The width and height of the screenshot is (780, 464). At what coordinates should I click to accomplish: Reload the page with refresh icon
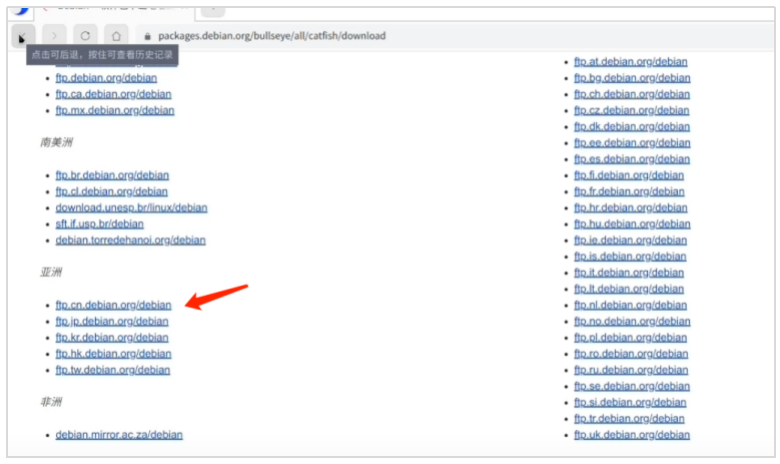point(85,36)
